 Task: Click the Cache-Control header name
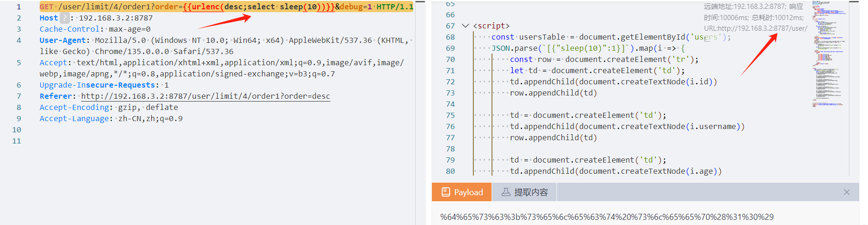tap(69, 29)
